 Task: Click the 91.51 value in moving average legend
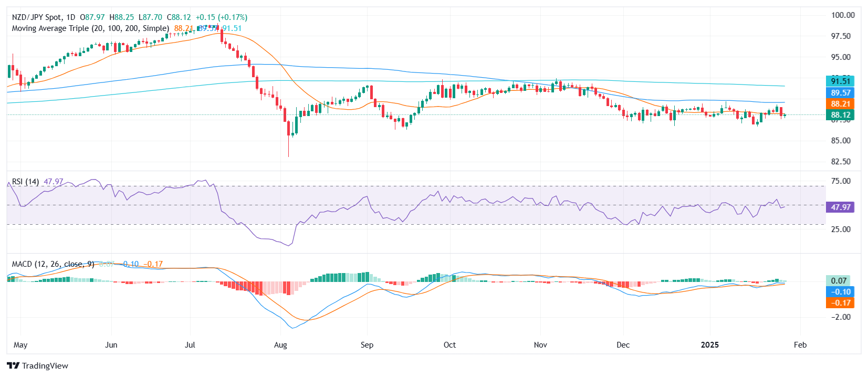click(232, 28)
